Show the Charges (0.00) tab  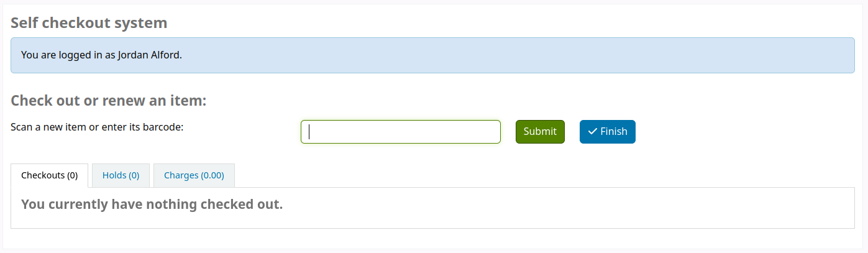click(194, 175)
